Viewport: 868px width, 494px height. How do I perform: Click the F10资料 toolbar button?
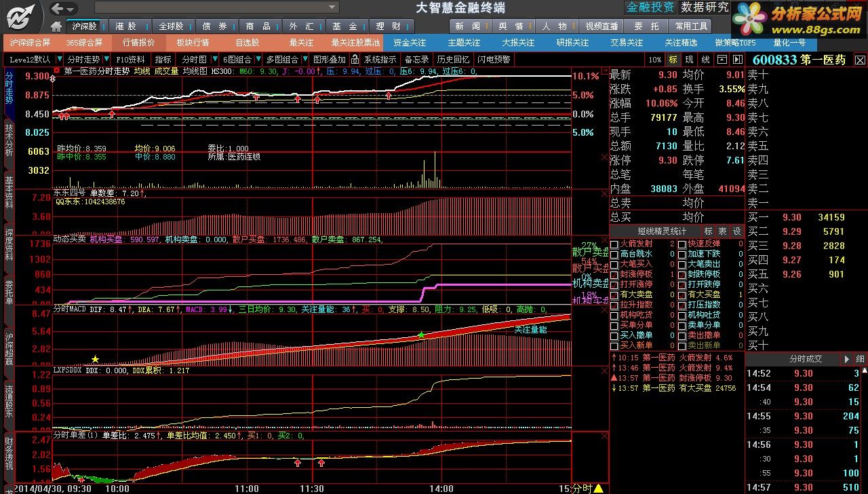130,60
